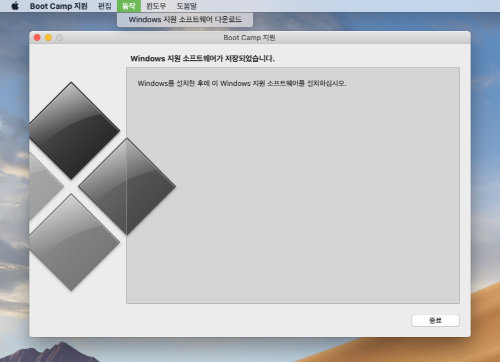Click the instruction text about installing after Windows
Viewport: 500px width, 362px height.
pos(242,83)
